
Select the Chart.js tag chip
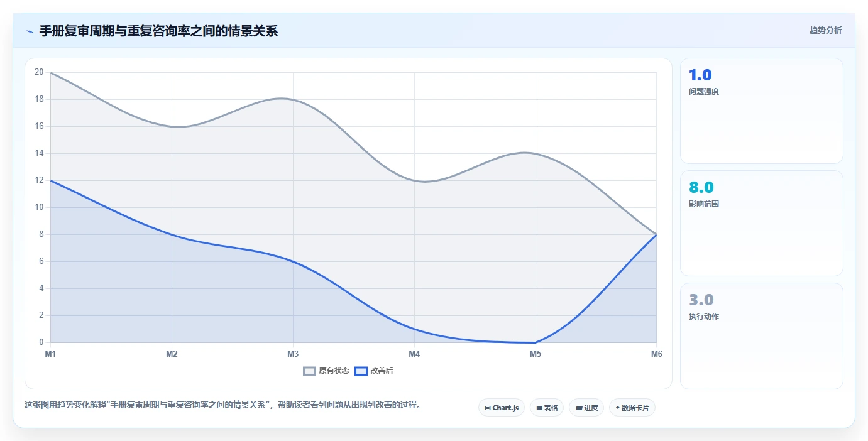pos(502,408)
